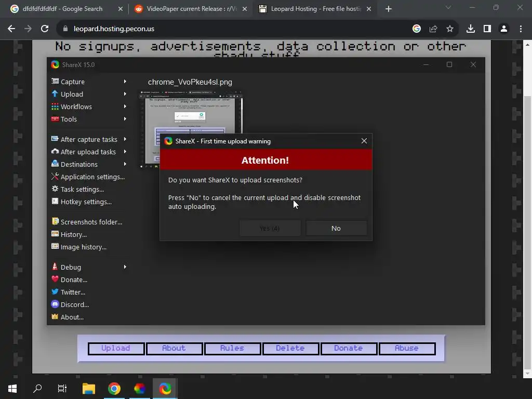Open a new browser tab
Viewport: 532px width, 399px height.
point(389,9)
